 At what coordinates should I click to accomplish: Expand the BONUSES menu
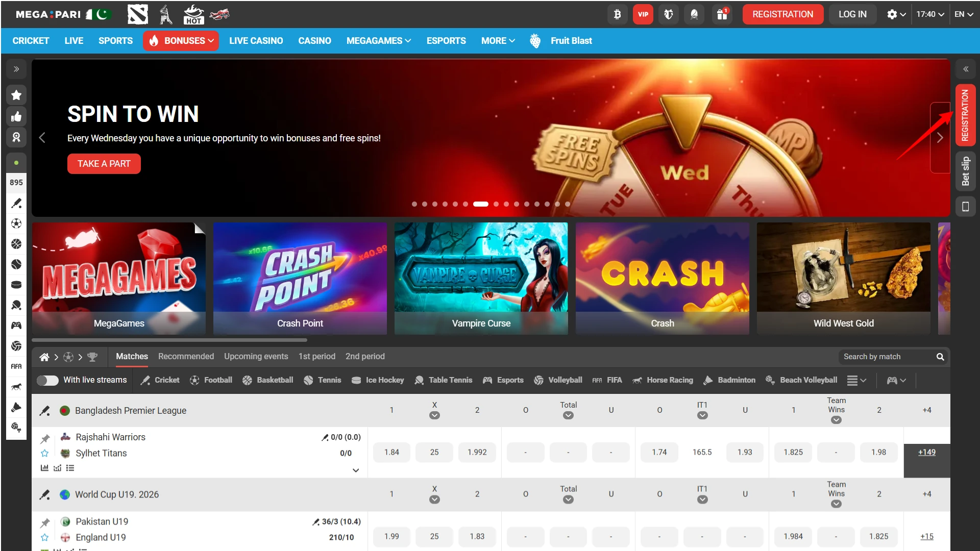coord(181,41)
